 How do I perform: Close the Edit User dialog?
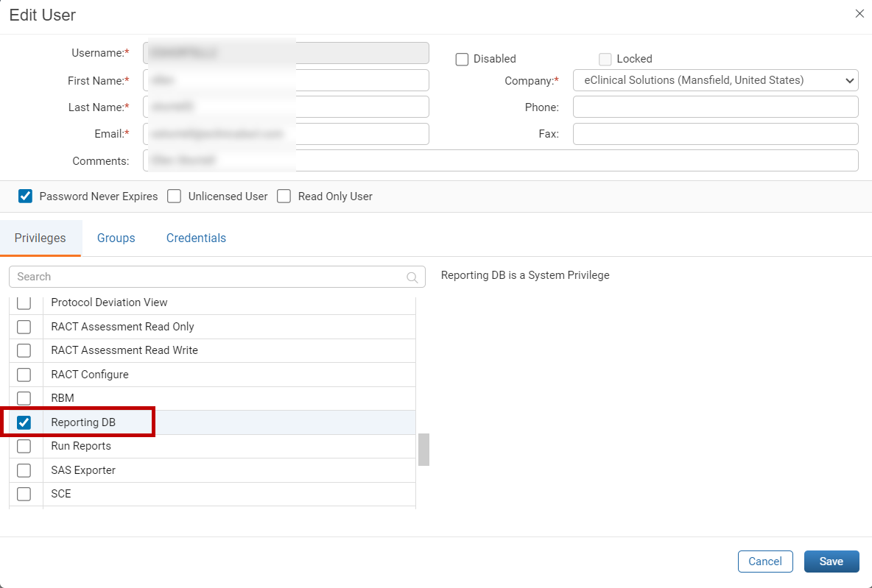[x=859, y=14]
